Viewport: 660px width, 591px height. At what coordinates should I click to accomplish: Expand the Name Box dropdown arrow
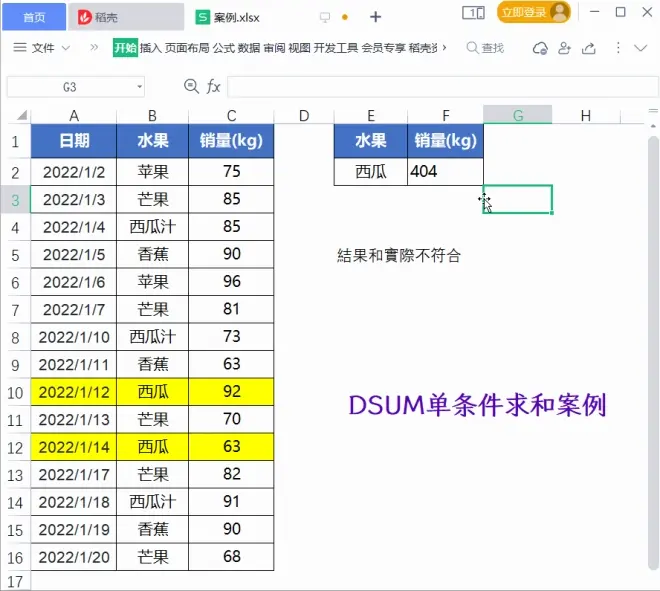pyautogui.click(x=138, y=87)
